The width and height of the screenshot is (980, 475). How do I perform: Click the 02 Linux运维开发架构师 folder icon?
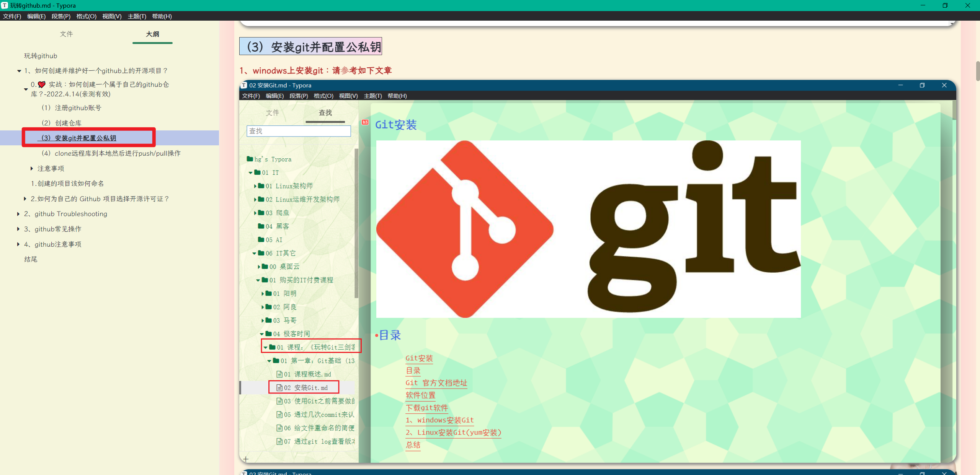pyautogui.click(x=261, y=199)
